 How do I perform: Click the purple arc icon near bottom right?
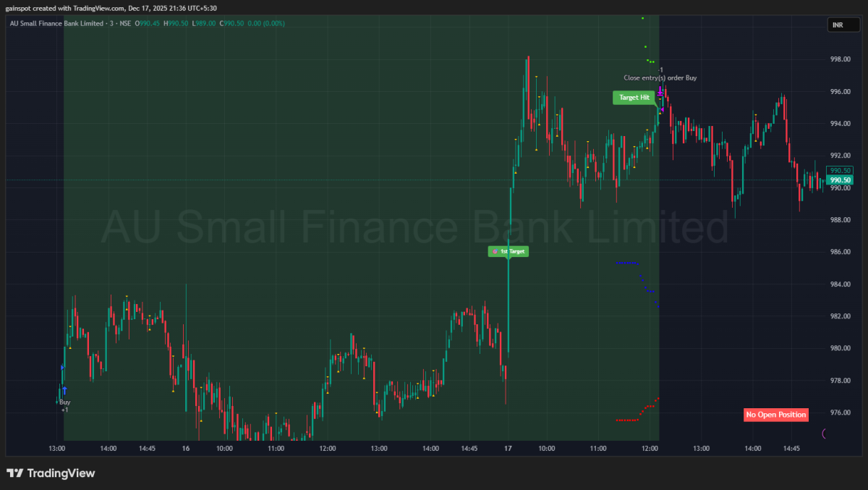click(825, 434)
